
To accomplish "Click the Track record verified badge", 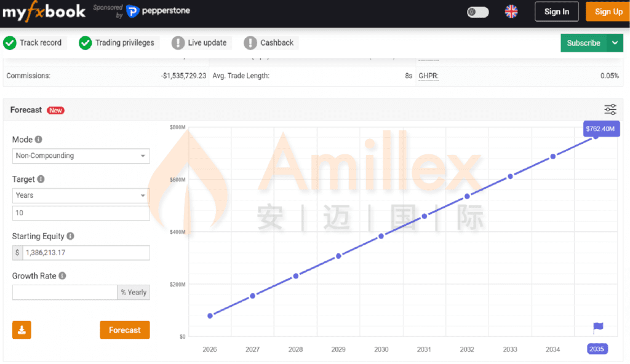I will [x=33, y=43].
